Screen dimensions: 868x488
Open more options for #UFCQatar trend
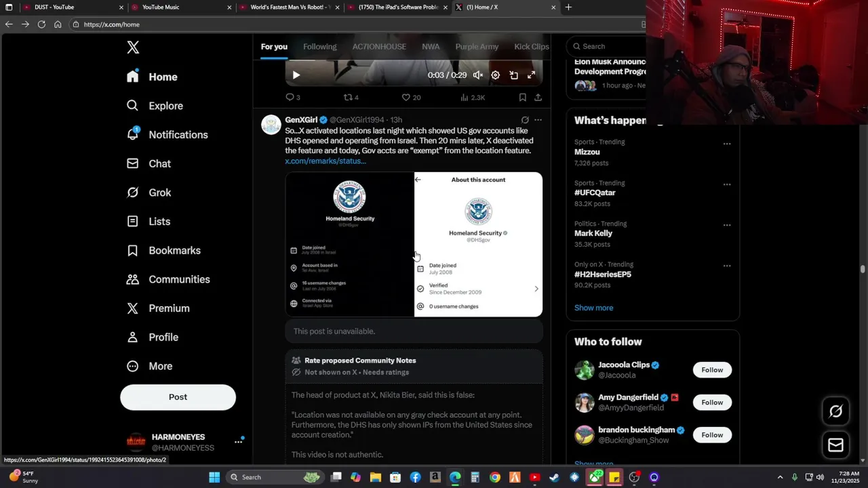point(727,184)
